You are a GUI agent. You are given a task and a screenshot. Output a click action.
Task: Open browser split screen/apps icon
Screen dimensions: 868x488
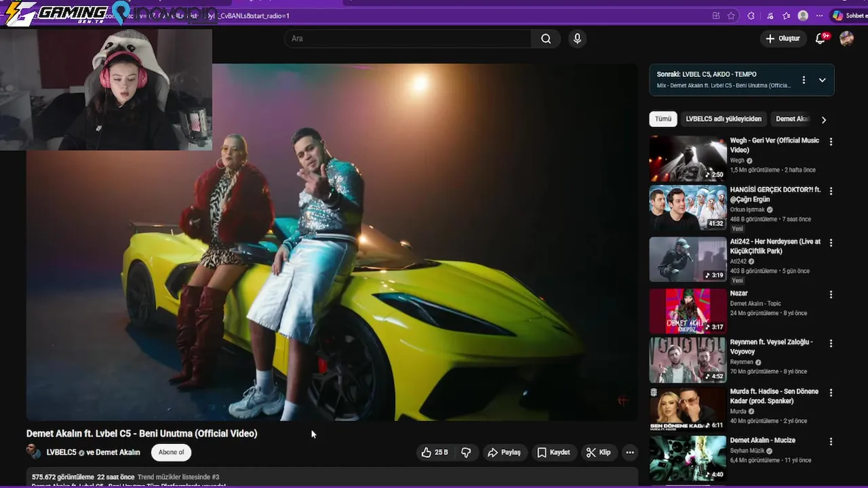716,16
